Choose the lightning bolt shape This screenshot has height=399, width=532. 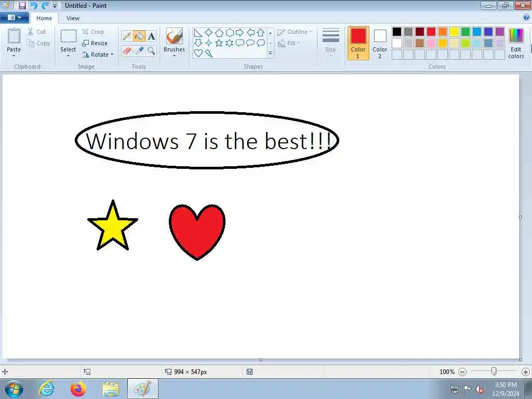(x=209, y=54)
